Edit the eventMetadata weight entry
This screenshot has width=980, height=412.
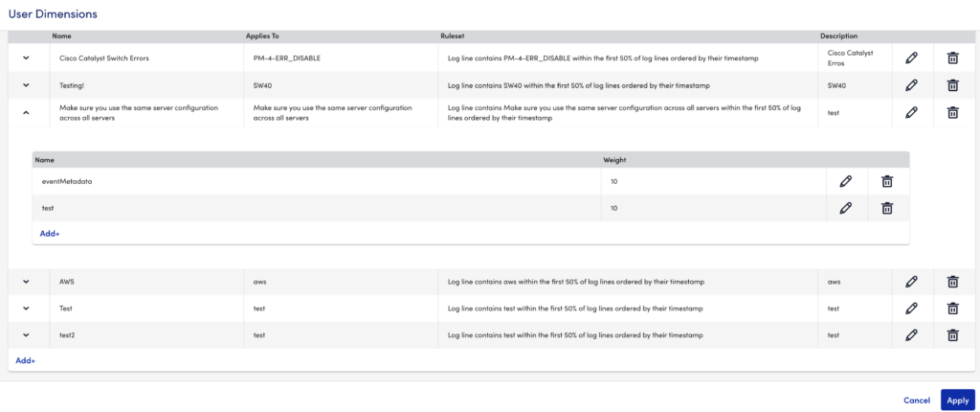pyautogui.click(x=845, y=181)
